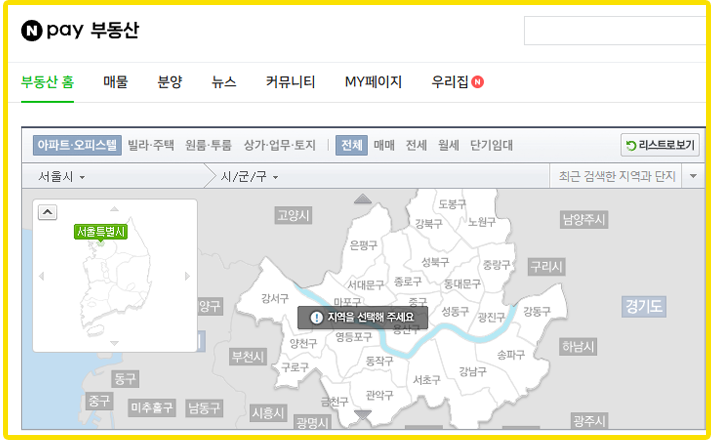
Task: Pan the main map south with the bottom arrow
Action: [x=362, y=414]
